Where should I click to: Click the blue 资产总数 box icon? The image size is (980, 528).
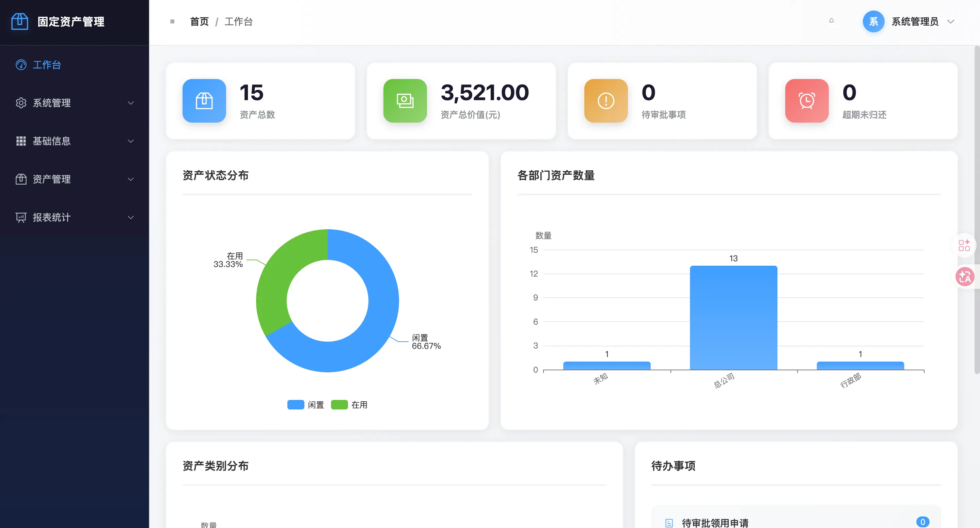click(204, 101)
